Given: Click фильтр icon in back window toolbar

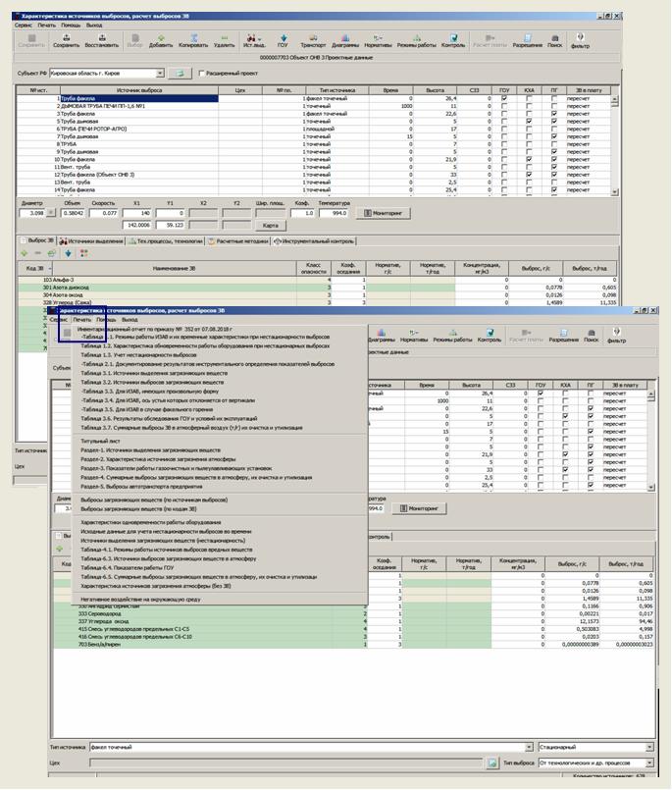Looking at the screenshot, I should point(580,37).
